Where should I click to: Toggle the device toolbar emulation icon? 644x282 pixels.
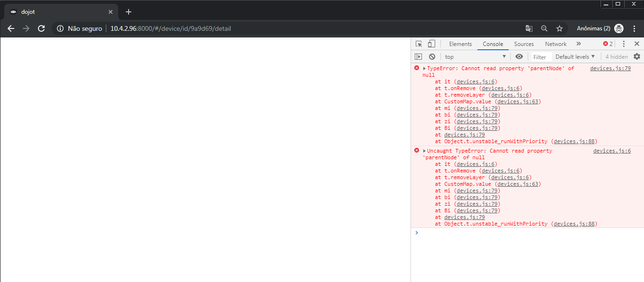[x=431, y=44]
